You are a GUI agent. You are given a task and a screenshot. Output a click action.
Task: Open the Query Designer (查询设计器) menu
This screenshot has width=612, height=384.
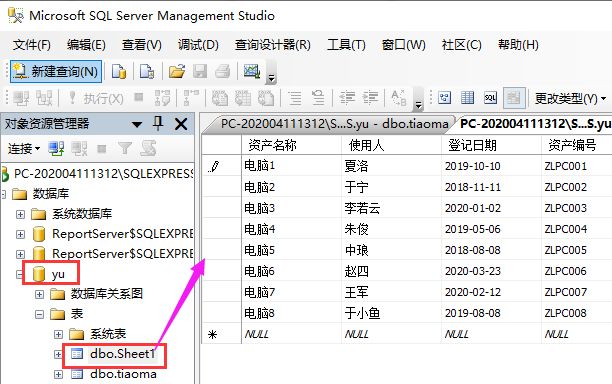pos(272,45)
